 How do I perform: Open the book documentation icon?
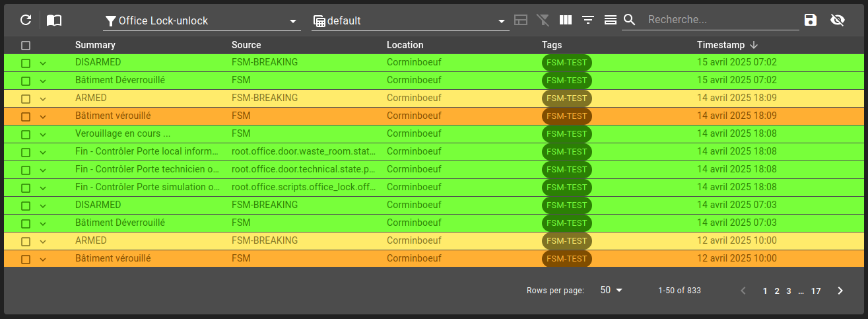click(x=54, y=20)
